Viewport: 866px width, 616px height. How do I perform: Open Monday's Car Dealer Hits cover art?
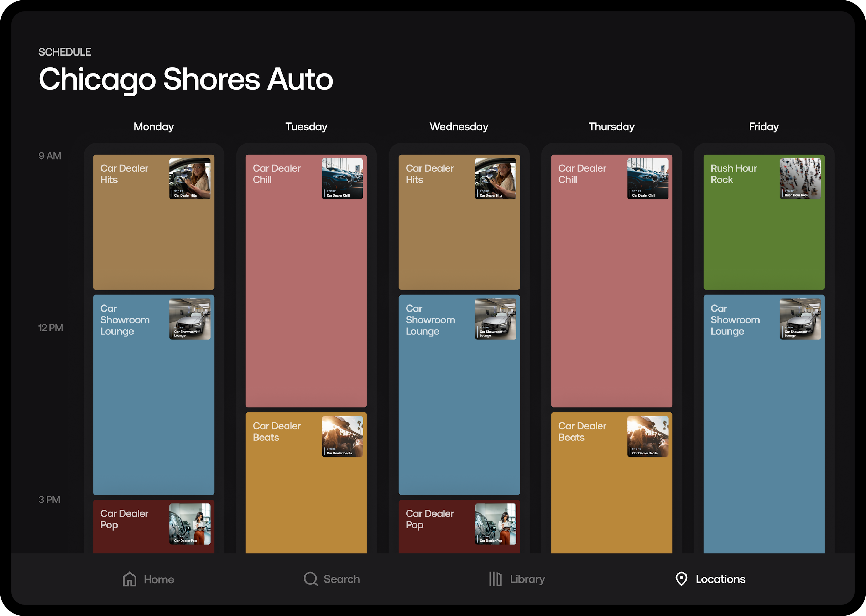[190, 179]
